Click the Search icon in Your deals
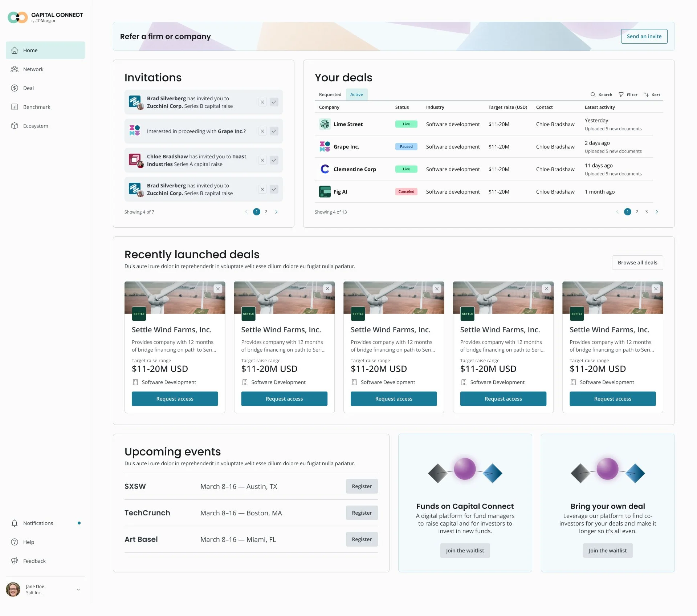This screenshot has height=616, width=697. (593, 95)
